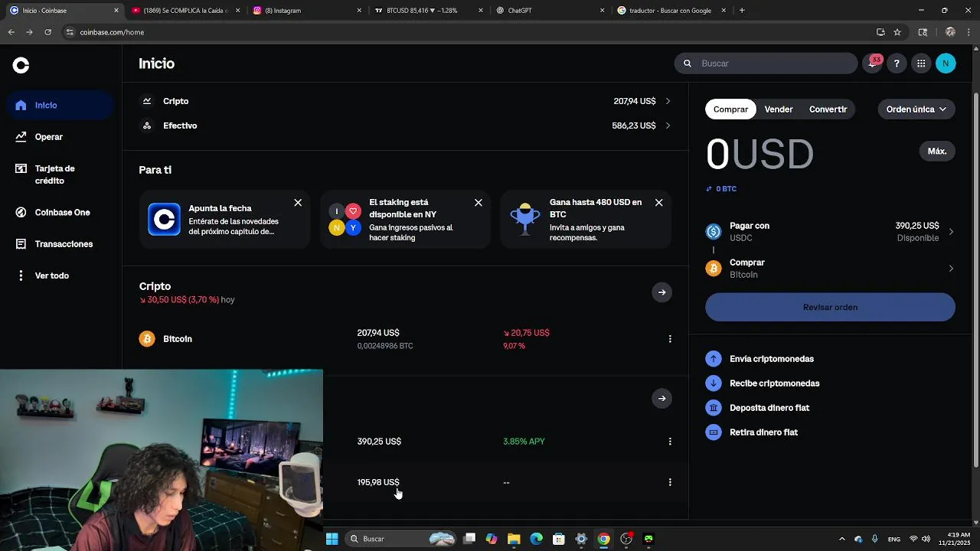Select the Comprar tab
The image size is (980, 551).
click(x=730, y=109)
